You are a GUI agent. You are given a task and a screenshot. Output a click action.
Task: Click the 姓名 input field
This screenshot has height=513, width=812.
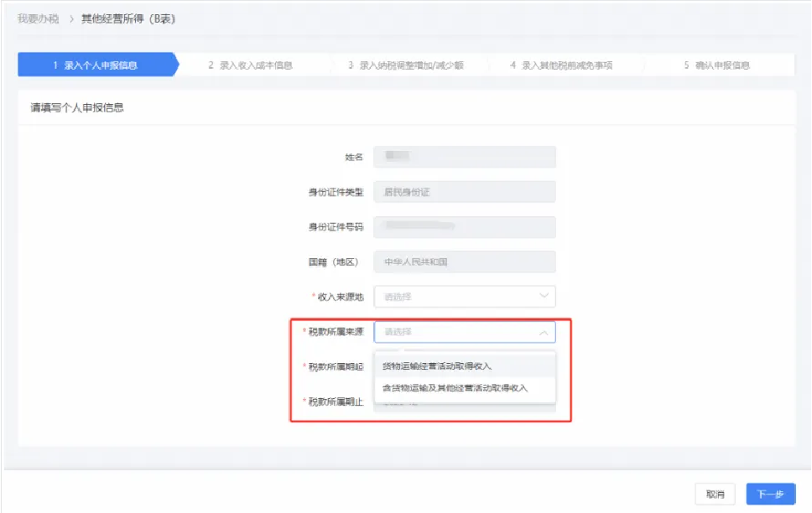[x=466, y=156]
